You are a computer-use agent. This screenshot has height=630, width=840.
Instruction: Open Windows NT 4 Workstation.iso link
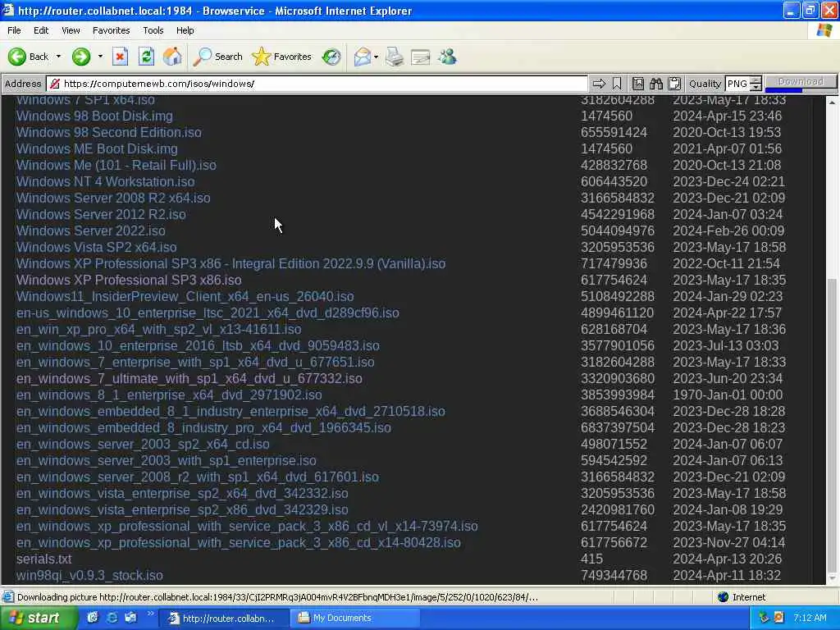click(x=106, y=181)
